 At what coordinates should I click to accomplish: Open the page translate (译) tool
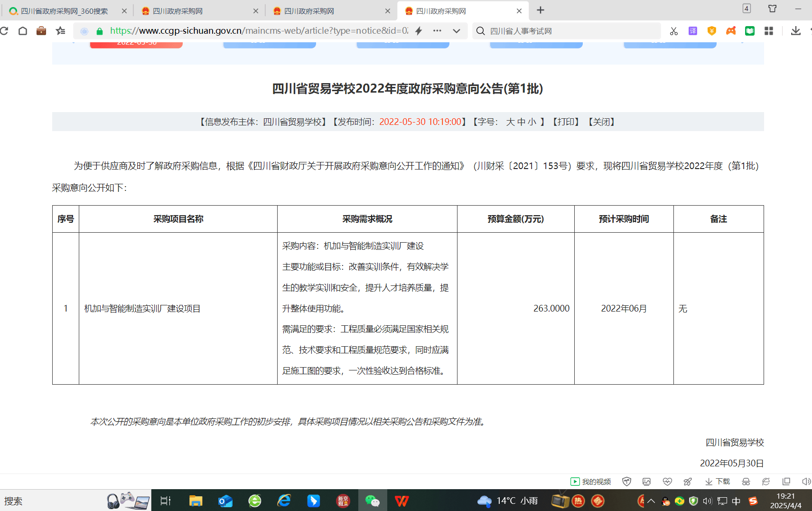click(693, 31)
